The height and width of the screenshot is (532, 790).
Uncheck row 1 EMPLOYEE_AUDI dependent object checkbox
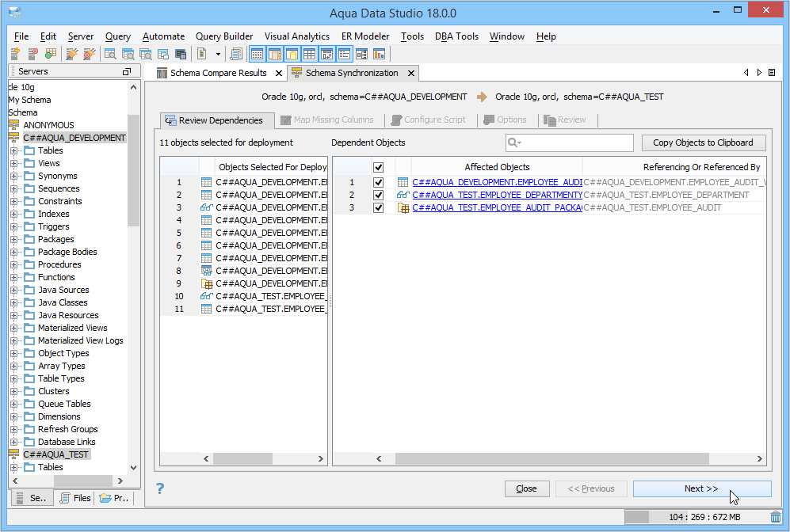tap(379, 182)
